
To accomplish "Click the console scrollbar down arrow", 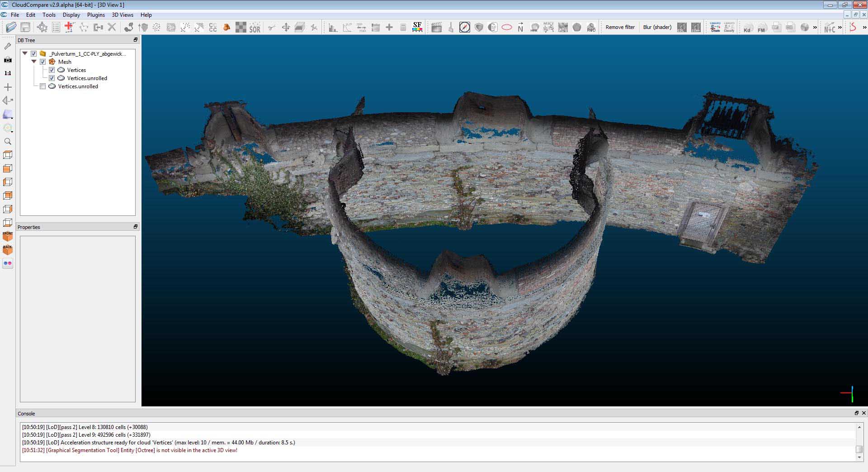I will (859, 458).
